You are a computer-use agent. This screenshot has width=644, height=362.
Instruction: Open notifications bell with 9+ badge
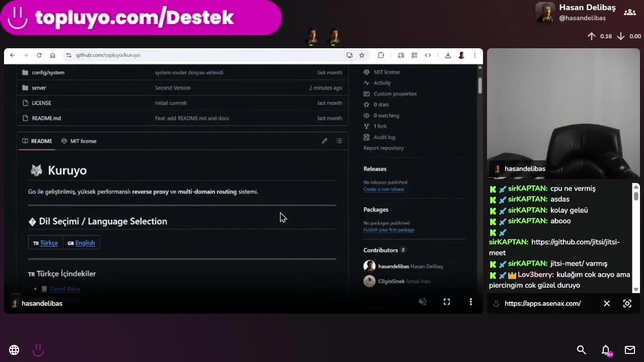coord(606,350)
